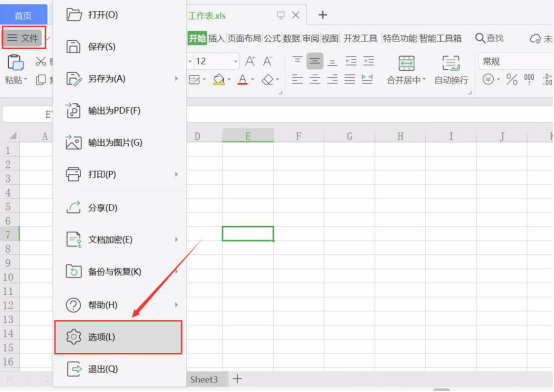Expand the 文档加密 submenu arrow

(176, 239)
